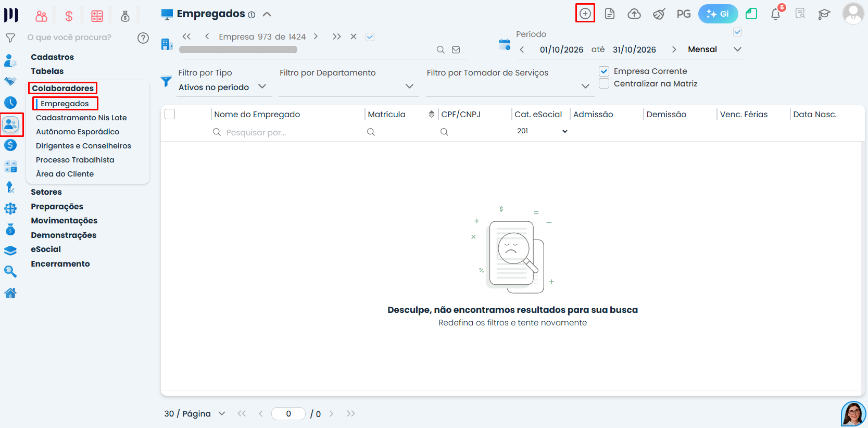Screen dimensions: 868x428
Task: Open Dirigentes e Conselheiros
Action: pyautogui.click(x=83, y=146)
